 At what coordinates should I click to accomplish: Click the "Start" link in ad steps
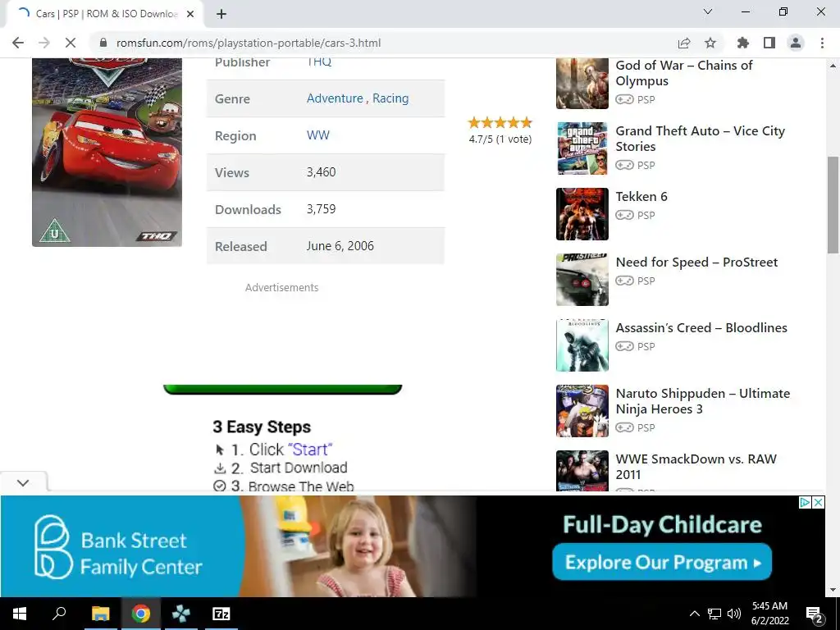[x=309, y=450]
